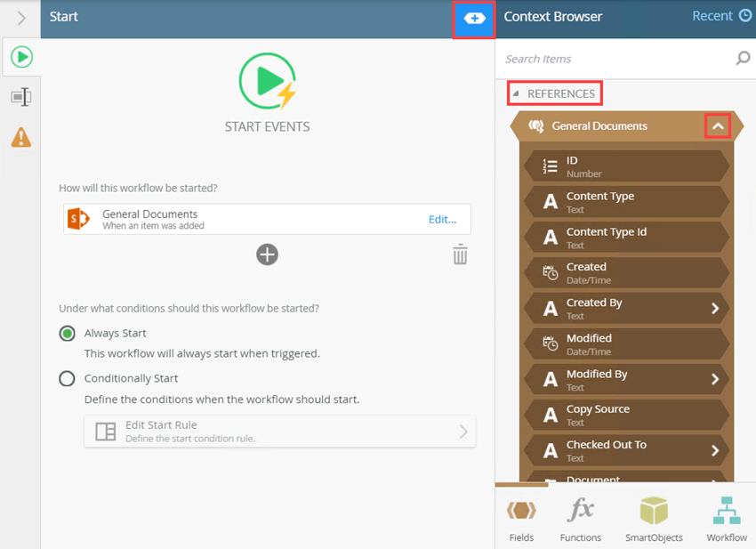
Task: Select the Always Start radio button
Action: (x=67, y=334)
